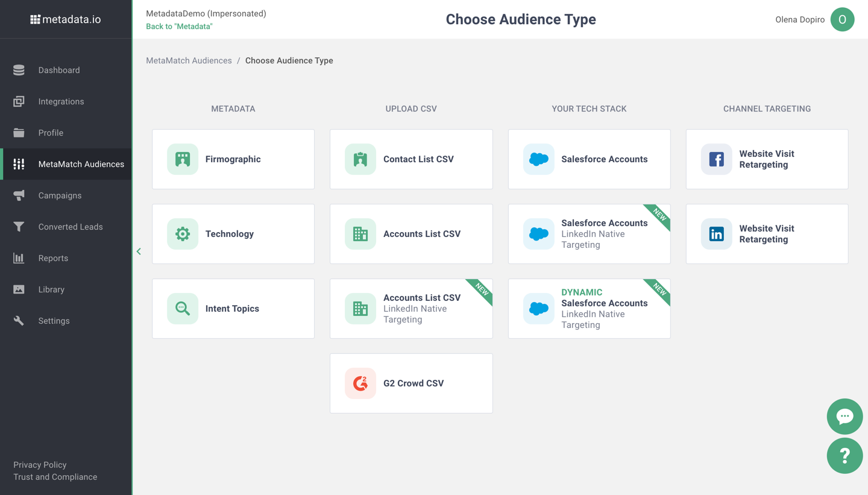Click the question mark help icon
868x495 pixels.
coord(844,456)
